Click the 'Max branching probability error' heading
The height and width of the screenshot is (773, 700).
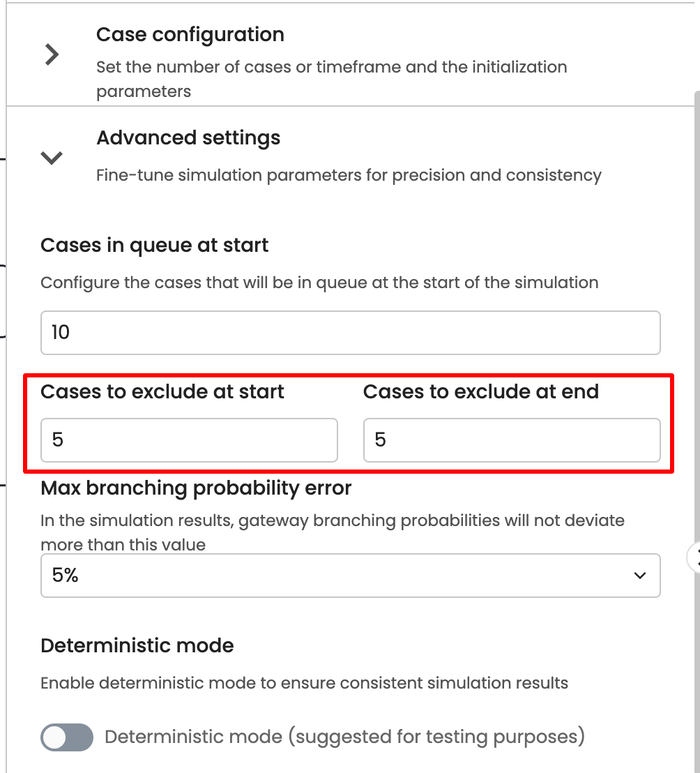(x=196, y=488)
